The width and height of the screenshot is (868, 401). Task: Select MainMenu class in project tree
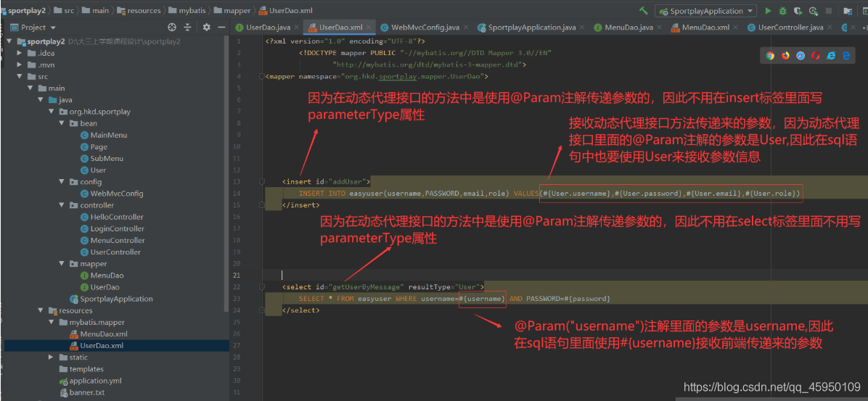[104, 135]
